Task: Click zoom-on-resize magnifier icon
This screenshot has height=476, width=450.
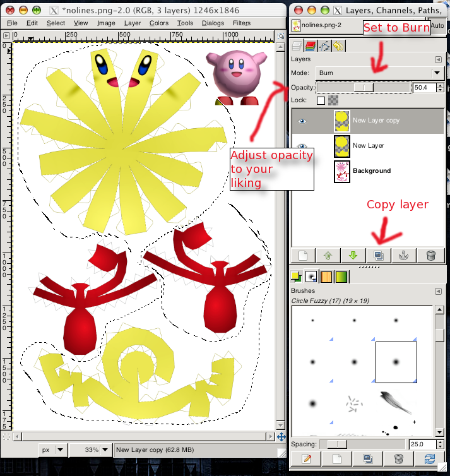Action: coord(281,36)
